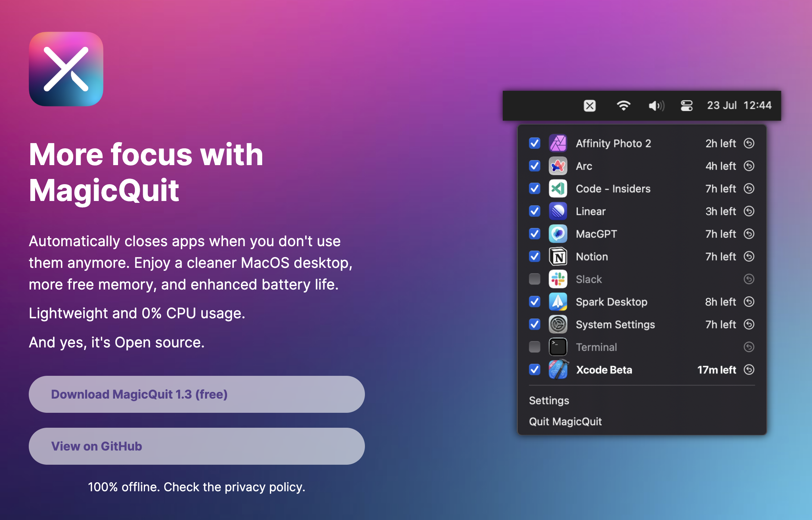Uncheck Affinity Photo 2 checkbox
This screenshot has width=812, height=520.
click(534, 143)
